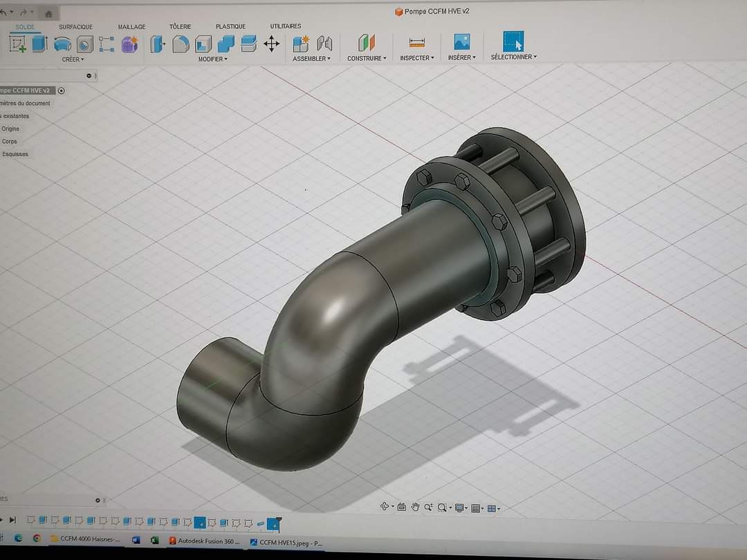Select the Esquisses item in browser
Screen dimensions: 747x560
(x=15, y=154)
